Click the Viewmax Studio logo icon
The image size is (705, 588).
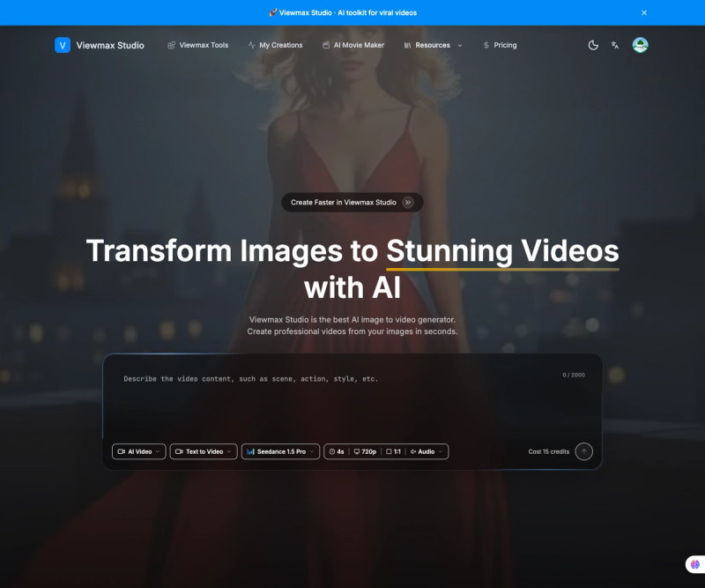click(63, 45)
